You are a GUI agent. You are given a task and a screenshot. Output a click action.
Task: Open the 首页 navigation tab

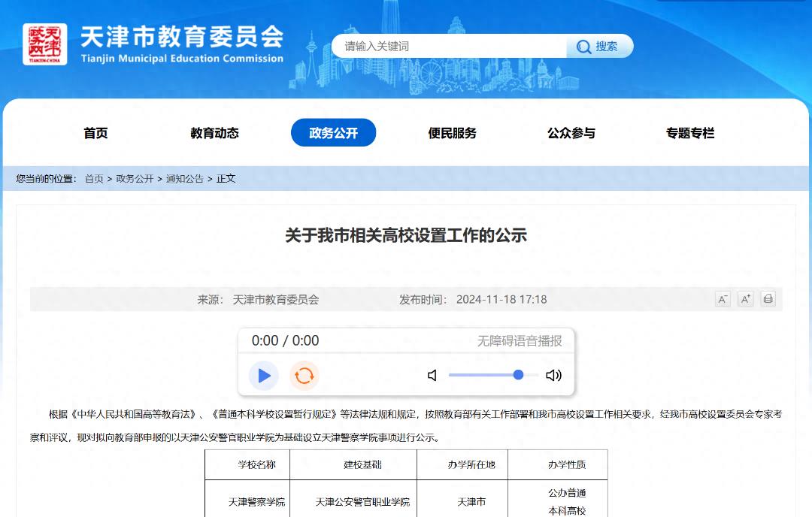click(95, 133)
